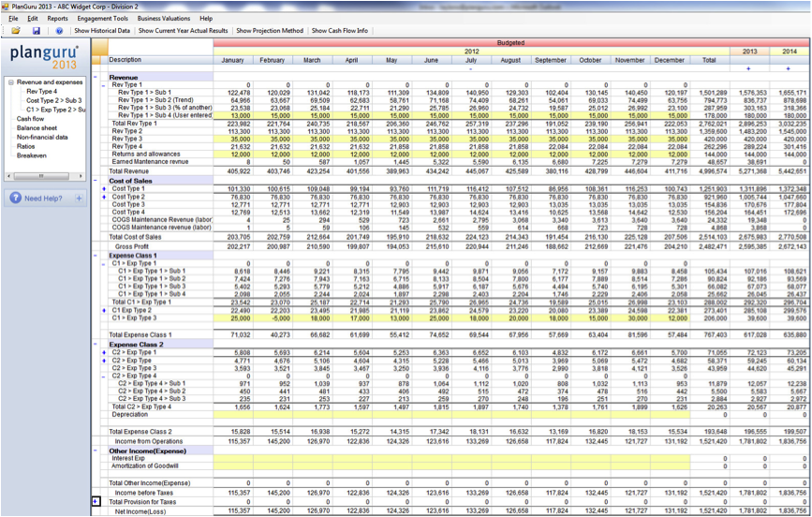Open Cash flow in the navigation tree

click(x=30, y=119)
